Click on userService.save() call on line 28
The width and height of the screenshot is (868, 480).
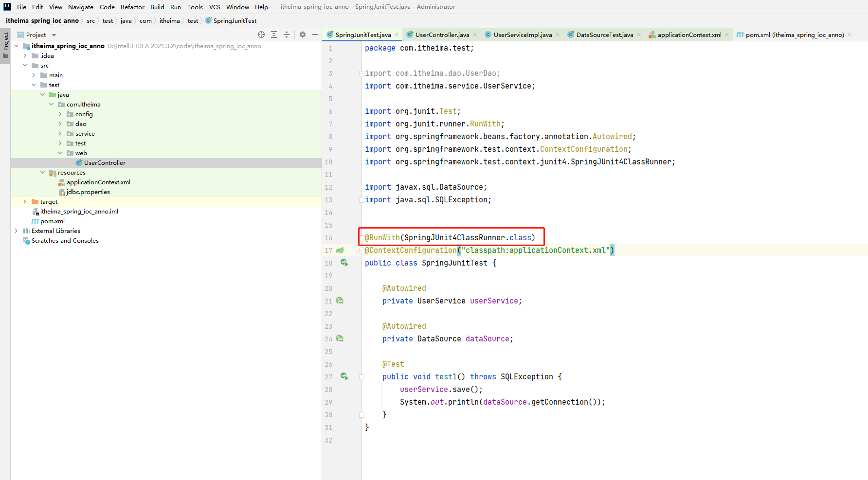coord(441,389)
